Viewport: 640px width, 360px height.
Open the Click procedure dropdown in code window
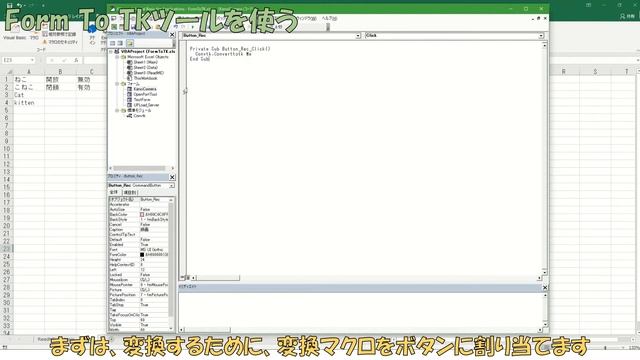(x=541, y=36)
